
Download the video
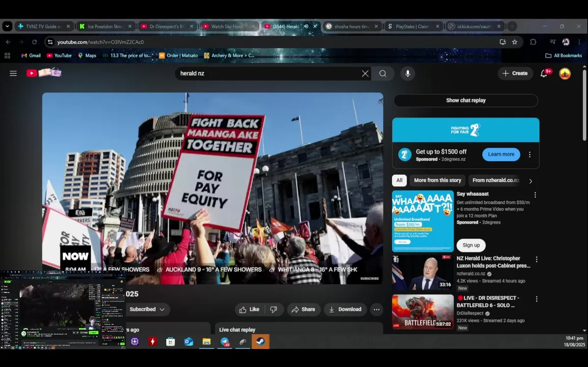pos(345,309)
